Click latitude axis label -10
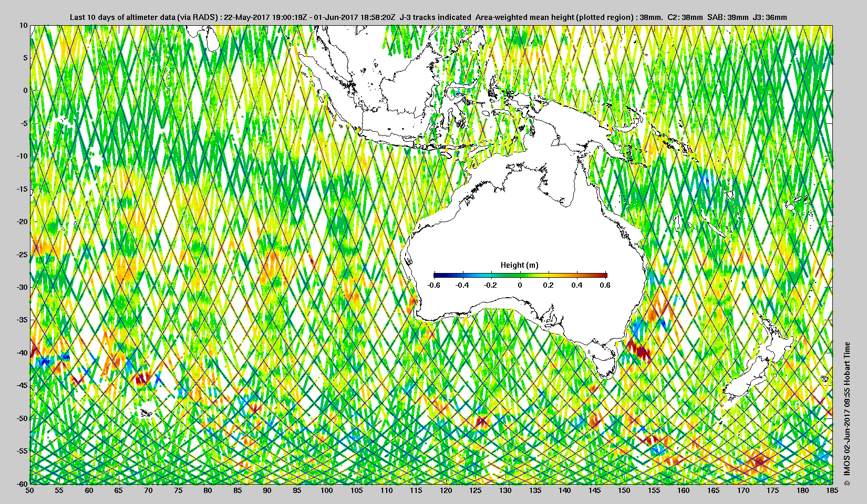The image size is (867, 504). point(22,156)
